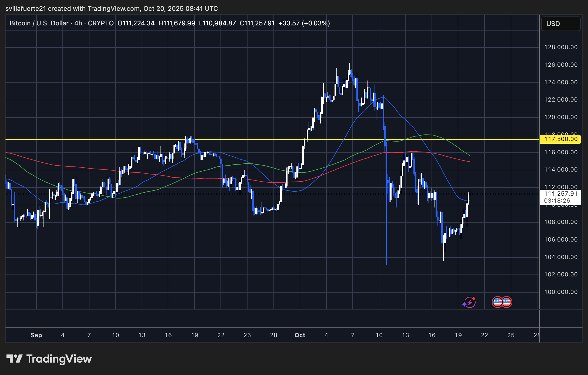Image resolution: width=588 pixels, height=375 pixels.
Task: Select the Sep label on the time axis
Action: tap(36, 335)
